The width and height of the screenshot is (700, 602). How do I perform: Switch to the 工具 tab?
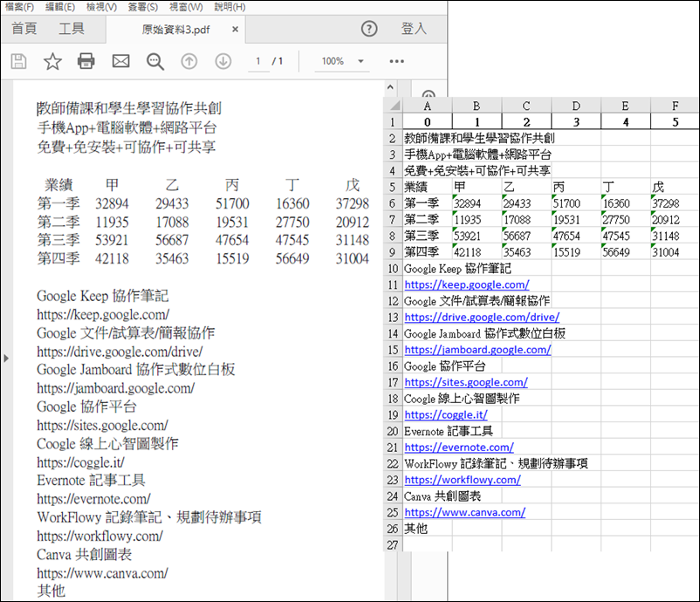pyautogui.click(x=72, y=29)
